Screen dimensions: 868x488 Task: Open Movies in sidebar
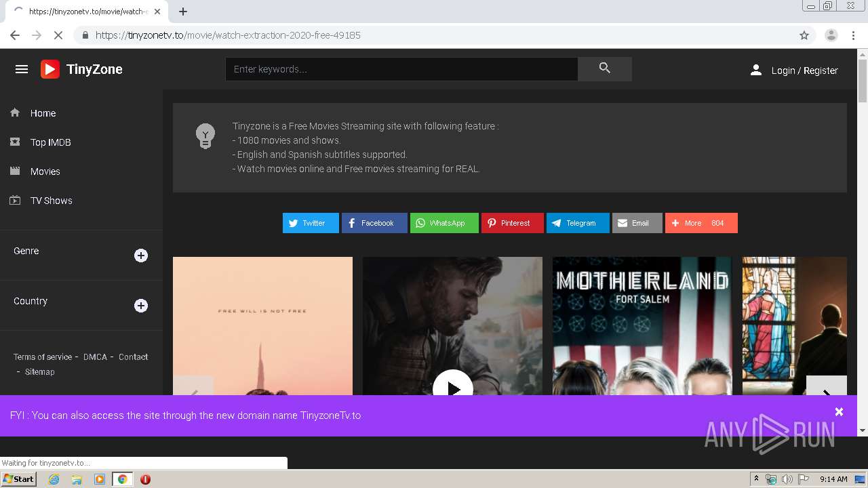(x=45, y=171)
